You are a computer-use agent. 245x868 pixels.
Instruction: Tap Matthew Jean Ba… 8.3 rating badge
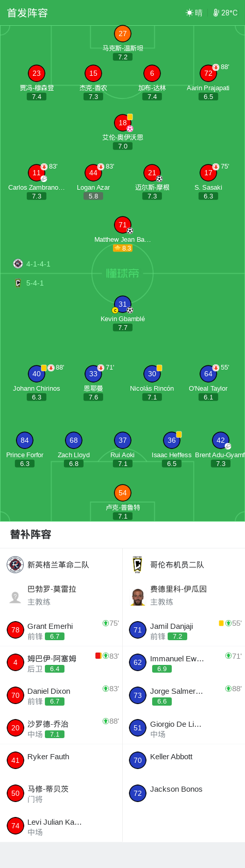123,248
